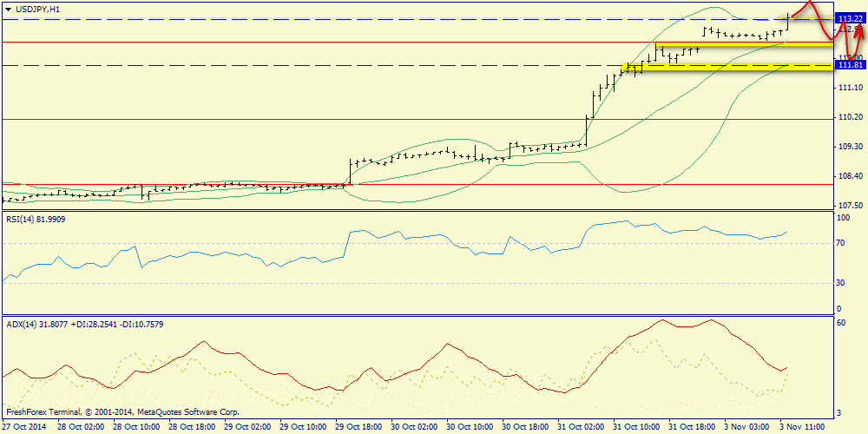The height and width of the screenshot is (434, 868).
Task: Click the 3 Nov 03:00 time label
Action: tap(746, 427)
